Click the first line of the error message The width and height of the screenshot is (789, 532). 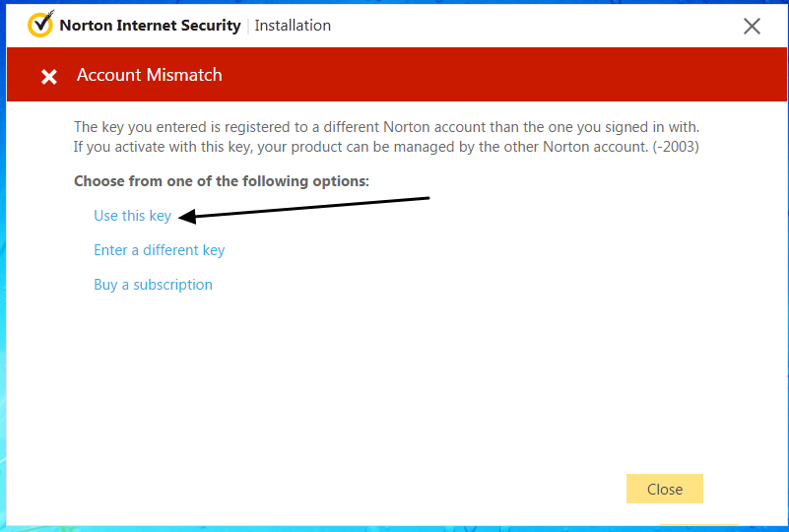click(x=386, y=127)
